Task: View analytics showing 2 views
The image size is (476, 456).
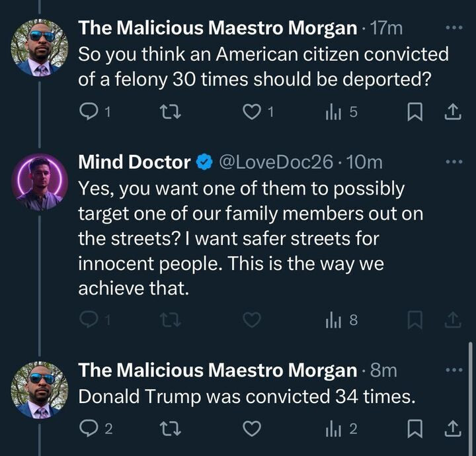Action: (341, 429)
